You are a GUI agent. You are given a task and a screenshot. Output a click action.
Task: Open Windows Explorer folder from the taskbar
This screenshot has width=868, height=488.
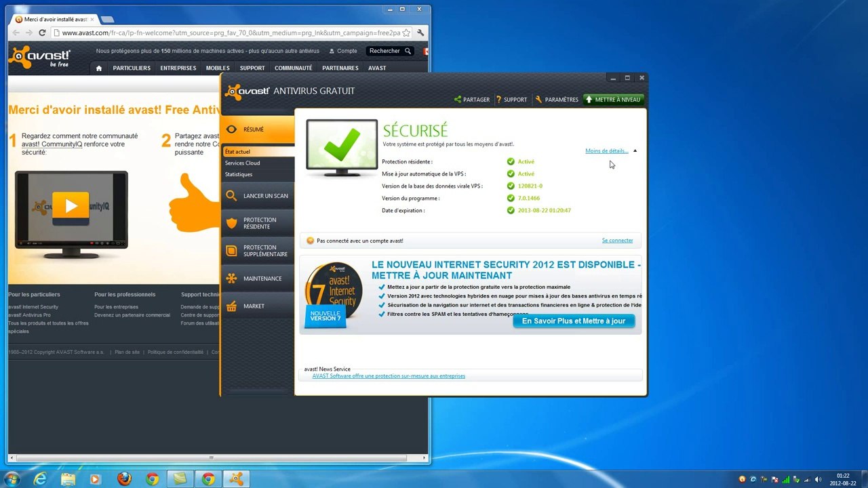tap(68, 479)
